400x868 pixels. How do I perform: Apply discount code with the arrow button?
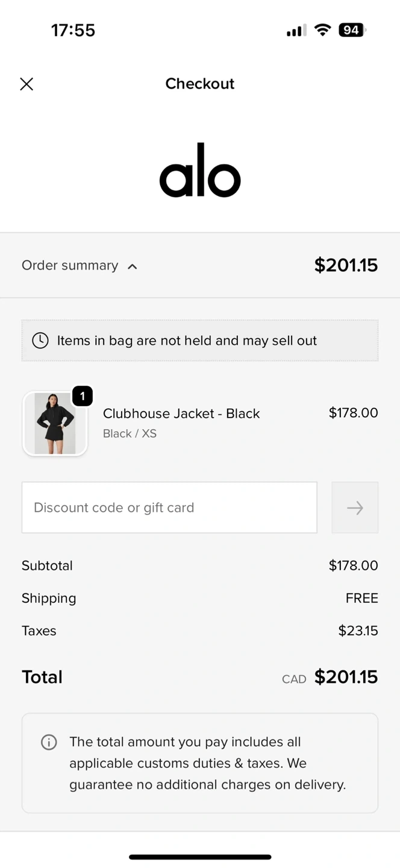tap(355, 508)
